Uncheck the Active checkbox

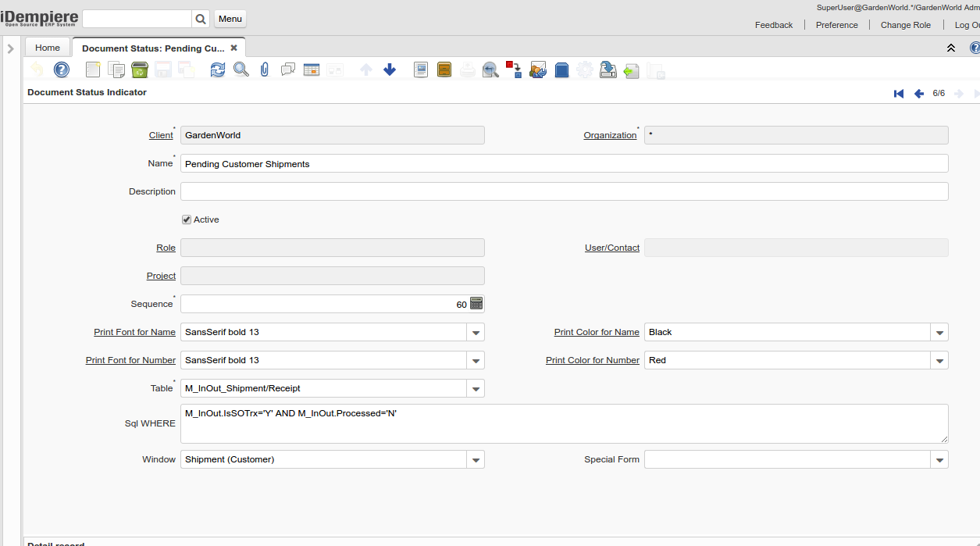pyautogui.click(x=187, y=219)
